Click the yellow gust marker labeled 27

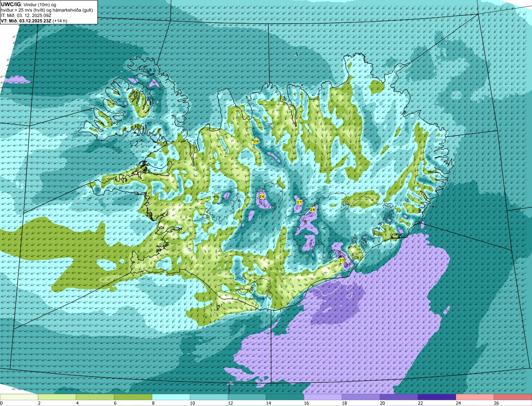[299, 202]
